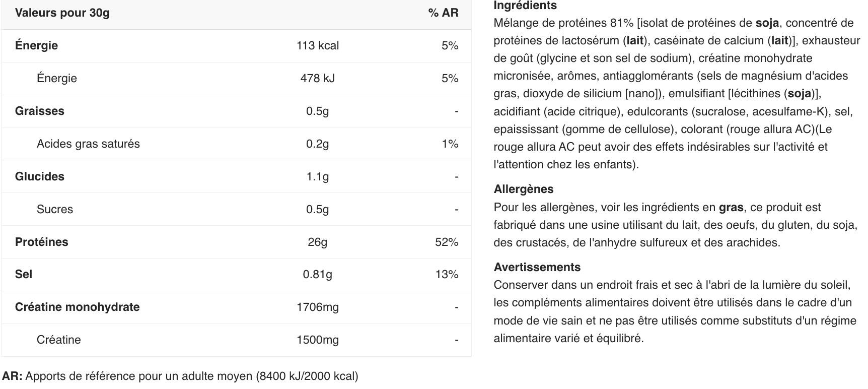The height and width of the screenshot is (389, 868).
Task: Click the bold 'AR:' footnote label
Action: [x=12, y=376]
